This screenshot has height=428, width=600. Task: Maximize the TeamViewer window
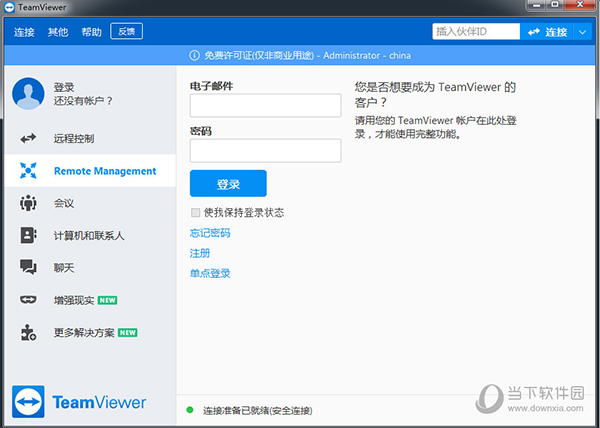point(555,5)
